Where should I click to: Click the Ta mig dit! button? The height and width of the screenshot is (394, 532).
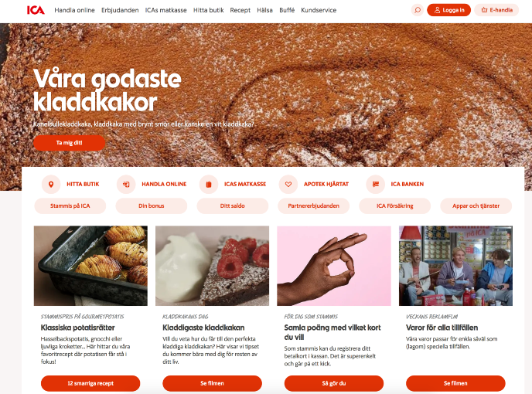coord(70,143)
